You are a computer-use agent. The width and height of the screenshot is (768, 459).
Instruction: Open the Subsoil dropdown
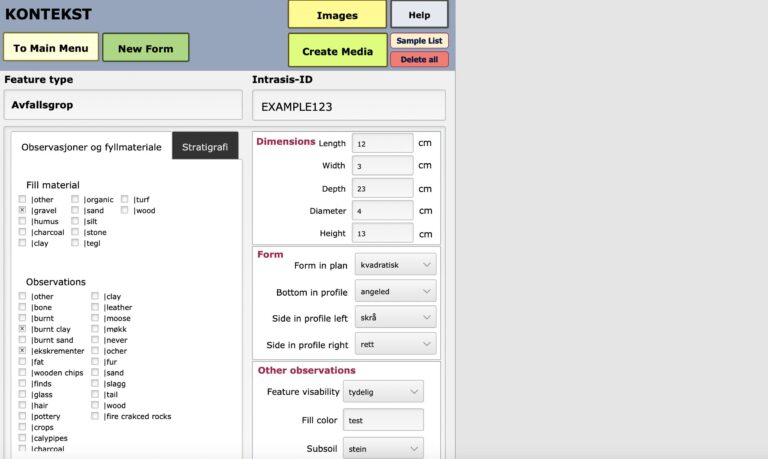coord(383,448)
